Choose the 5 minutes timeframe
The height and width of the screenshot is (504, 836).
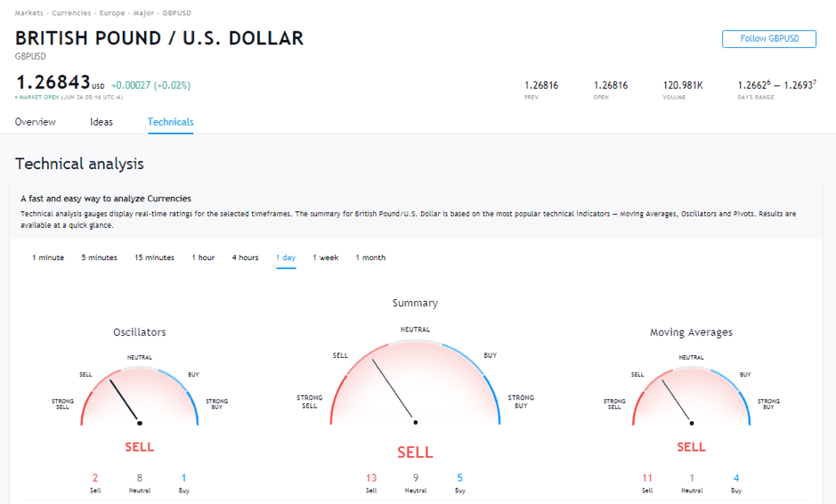(x=99, y=258)
